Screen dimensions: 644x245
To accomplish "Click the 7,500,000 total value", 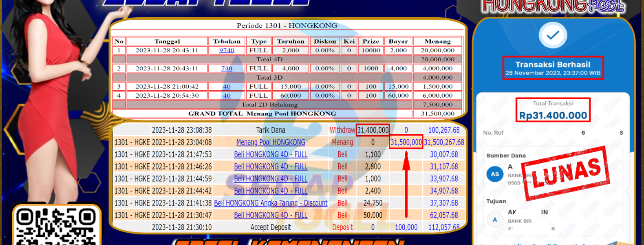I will [x=438, y=105].
